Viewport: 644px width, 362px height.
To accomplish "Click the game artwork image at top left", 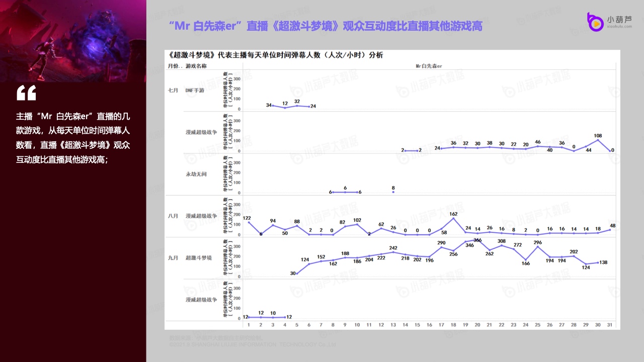I will point(73,40).
